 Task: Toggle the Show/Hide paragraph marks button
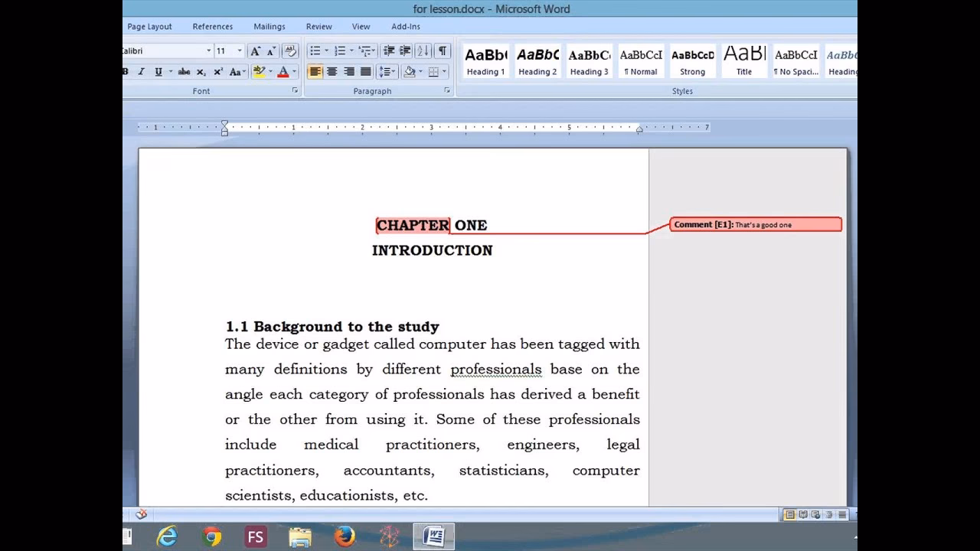(x=442, y=51)
